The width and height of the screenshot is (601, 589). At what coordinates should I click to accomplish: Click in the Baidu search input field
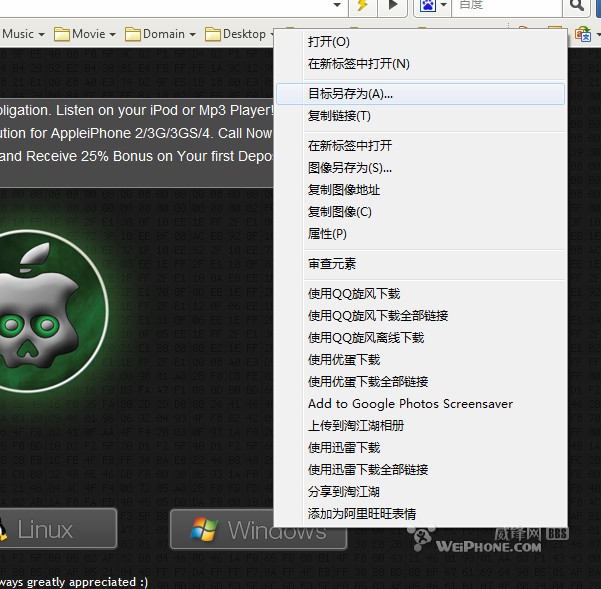point(505,6)
